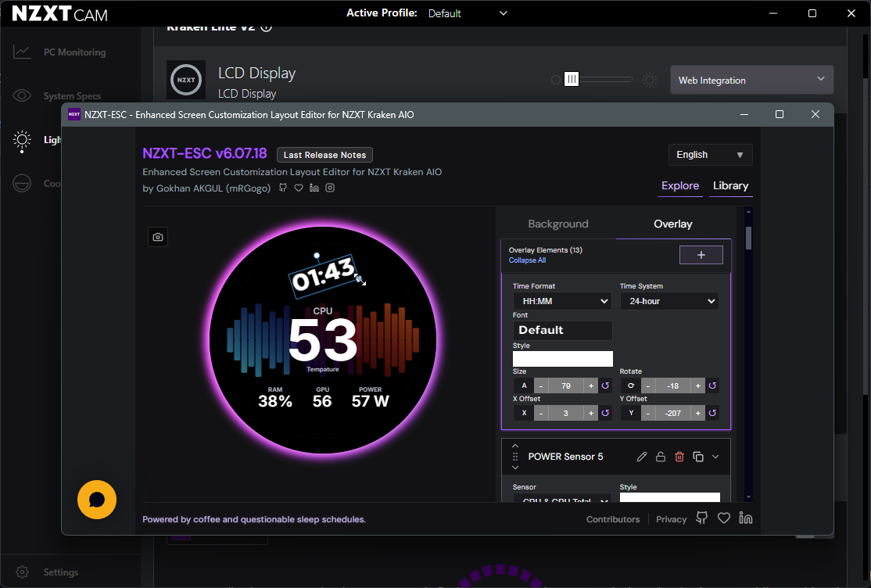Switch to the Background tab
871x588 pixels.
tap(558, 224)
